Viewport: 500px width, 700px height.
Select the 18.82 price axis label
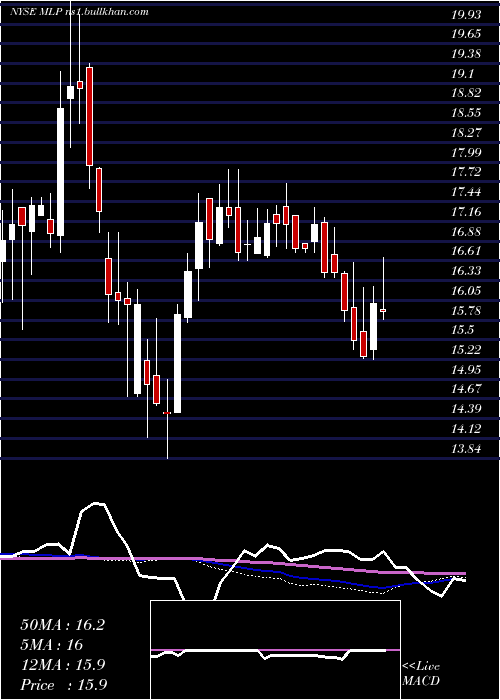coord(466,93)
